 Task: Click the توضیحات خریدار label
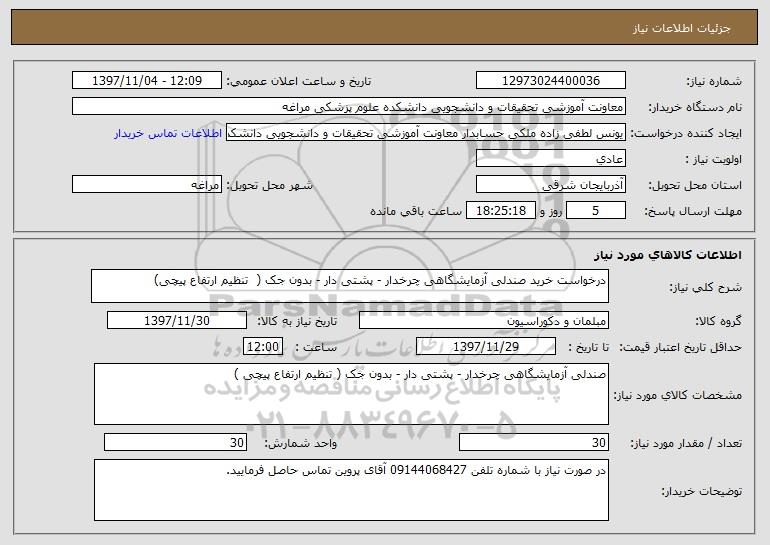701,491
